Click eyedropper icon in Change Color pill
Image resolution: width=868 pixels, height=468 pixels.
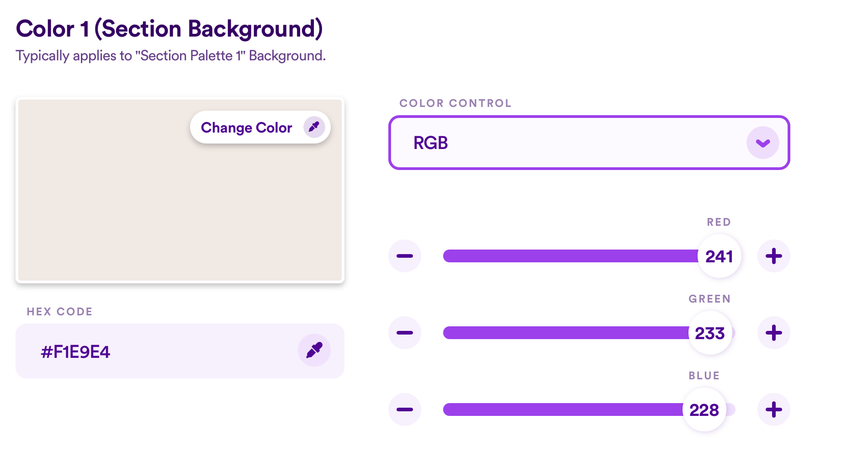(314, 127)
